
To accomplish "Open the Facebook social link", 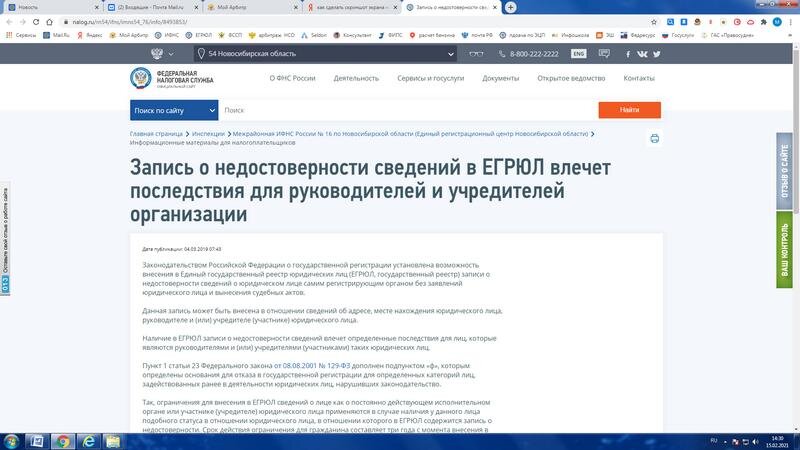I will coord(628,54).
